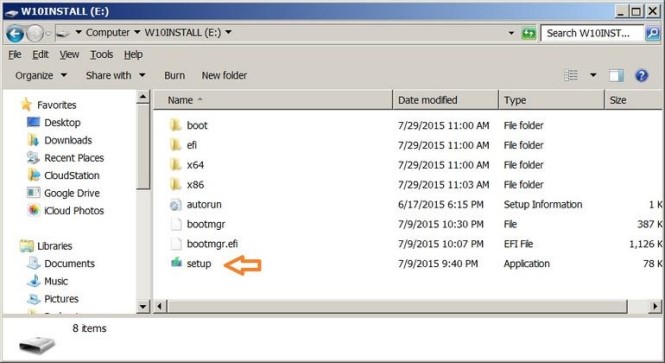665x363 pixels.
Task: Click the Search W10INSTALL input field
Action: click(592, 33)
